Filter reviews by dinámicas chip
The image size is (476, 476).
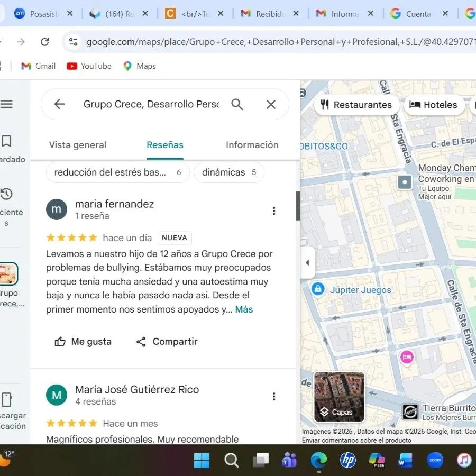point(229,172)
